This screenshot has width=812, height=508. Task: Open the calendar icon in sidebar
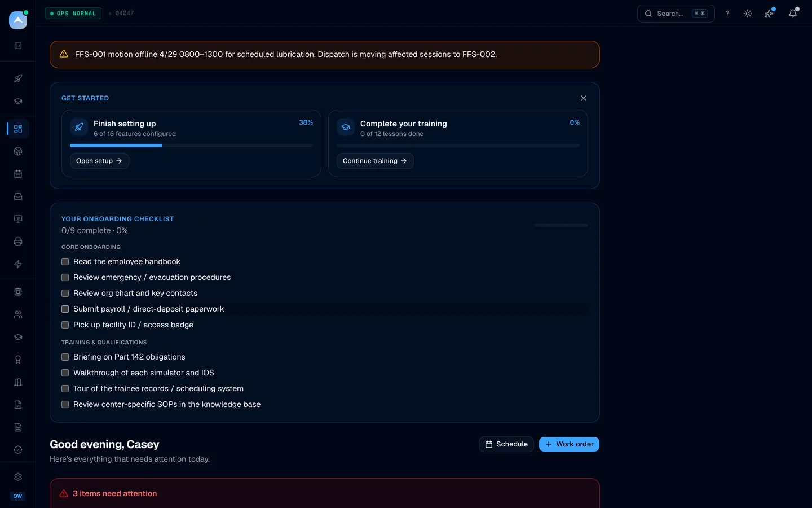pyautogui.click(x=18, y=174)
